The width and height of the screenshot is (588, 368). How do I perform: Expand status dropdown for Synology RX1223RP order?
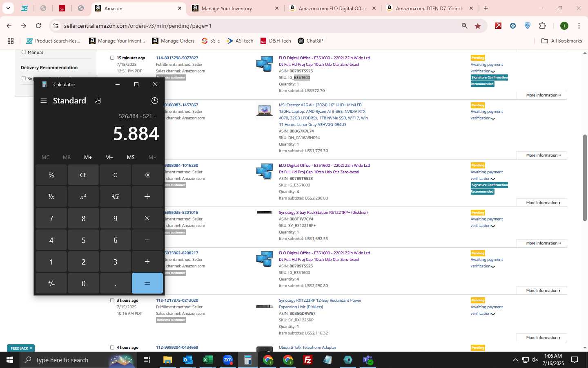(x=493, y=314)
